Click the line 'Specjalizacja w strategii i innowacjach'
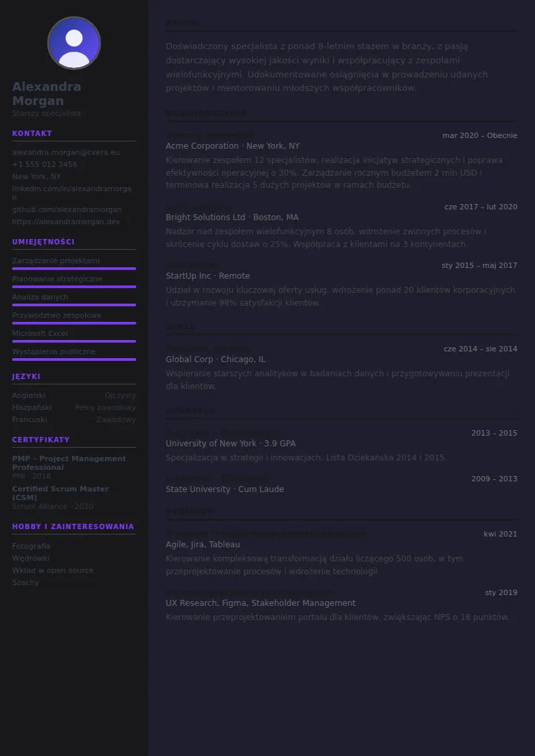 tap(307, 458)
